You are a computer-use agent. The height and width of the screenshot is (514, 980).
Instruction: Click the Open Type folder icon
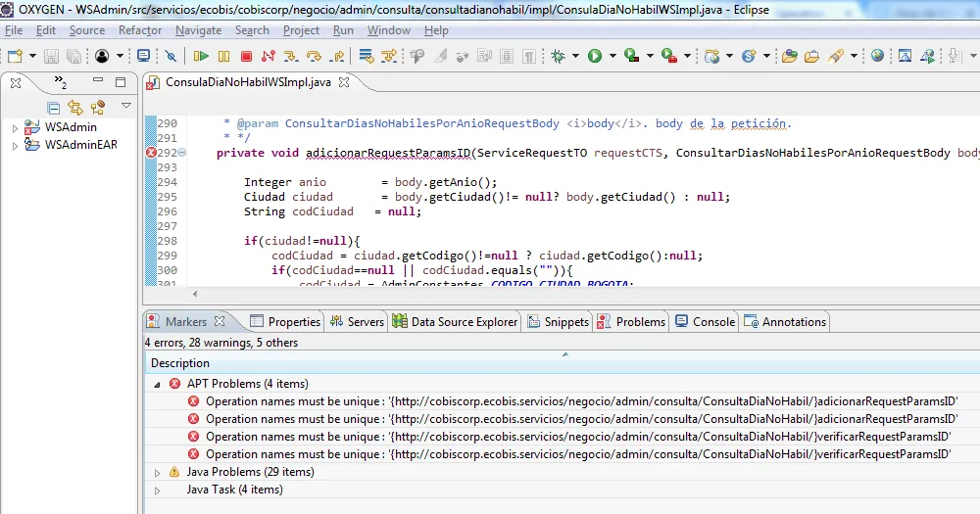(789, 56)
